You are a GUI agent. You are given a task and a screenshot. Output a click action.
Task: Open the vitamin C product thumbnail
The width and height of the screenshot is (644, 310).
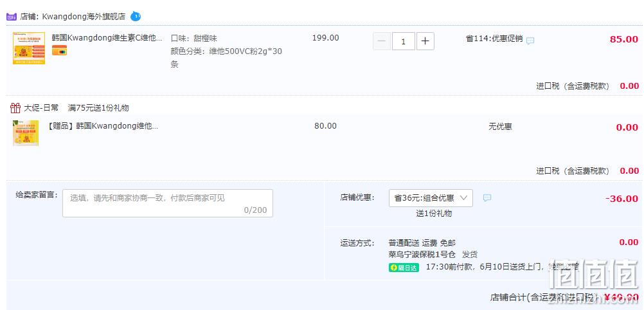29,48
